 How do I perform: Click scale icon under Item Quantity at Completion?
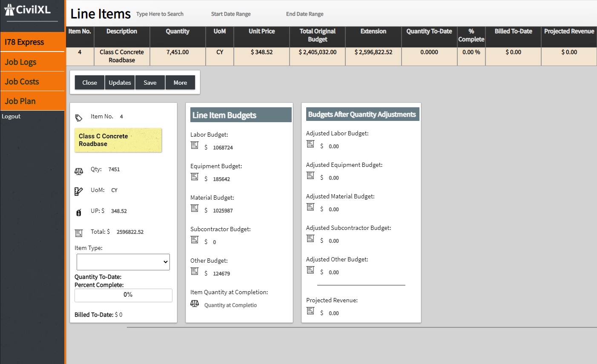pos(195,303)
